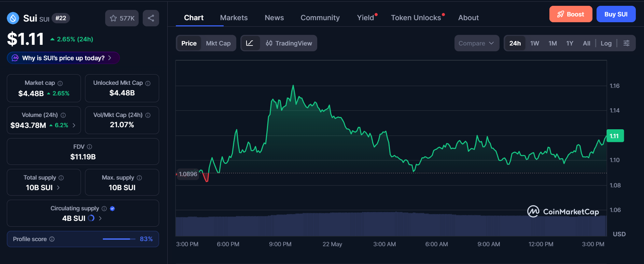Screen dimensions: 644x264
Task: Switch to line chart view icon
Action: (250, 43)
